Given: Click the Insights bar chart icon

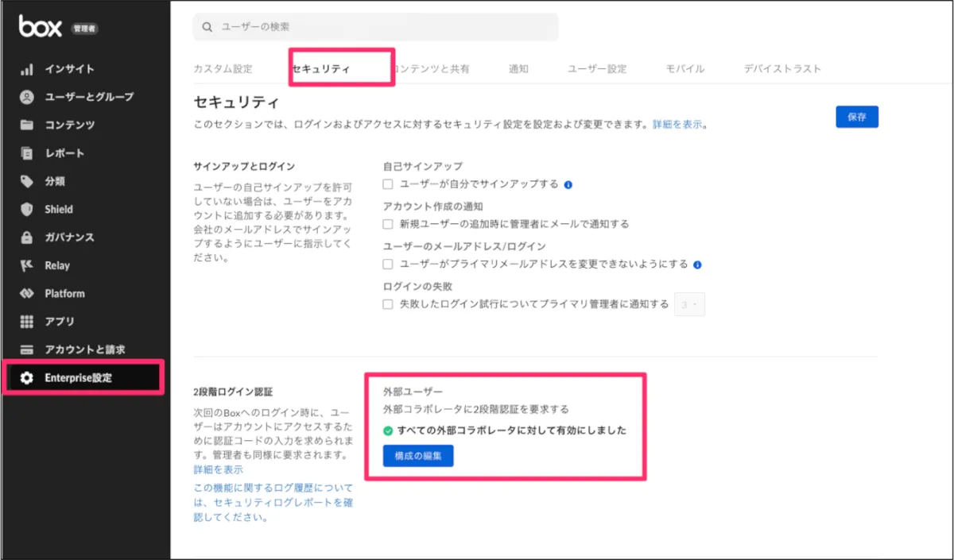Looking at the screenshot, I should [x=27, y=69].
